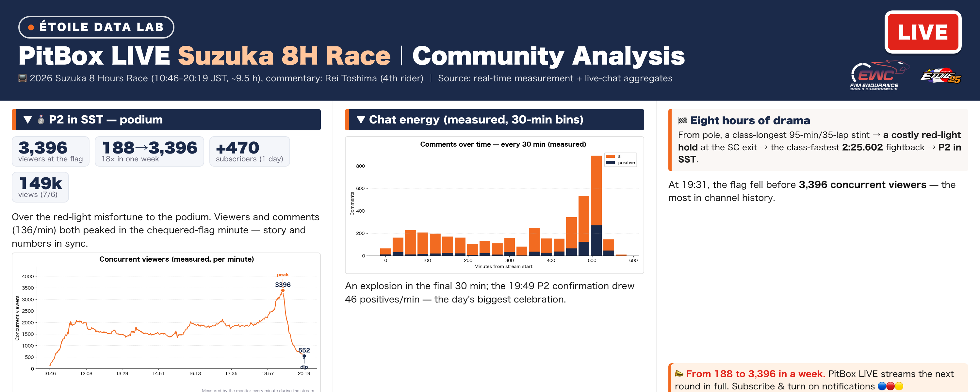Click the '2:25.602' fightback lap time

862,147
